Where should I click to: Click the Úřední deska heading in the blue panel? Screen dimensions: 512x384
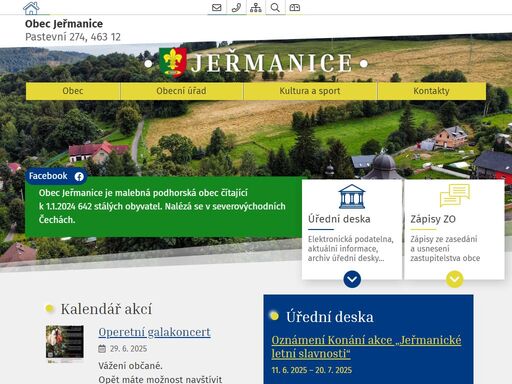(x=330, y=317)
